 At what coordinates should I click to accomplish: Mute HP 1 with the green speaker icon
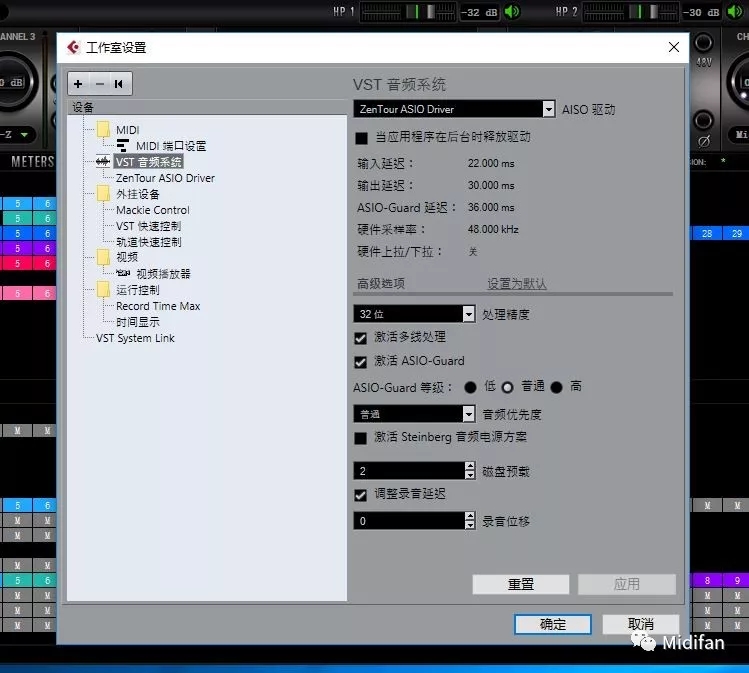coord(512,12)
